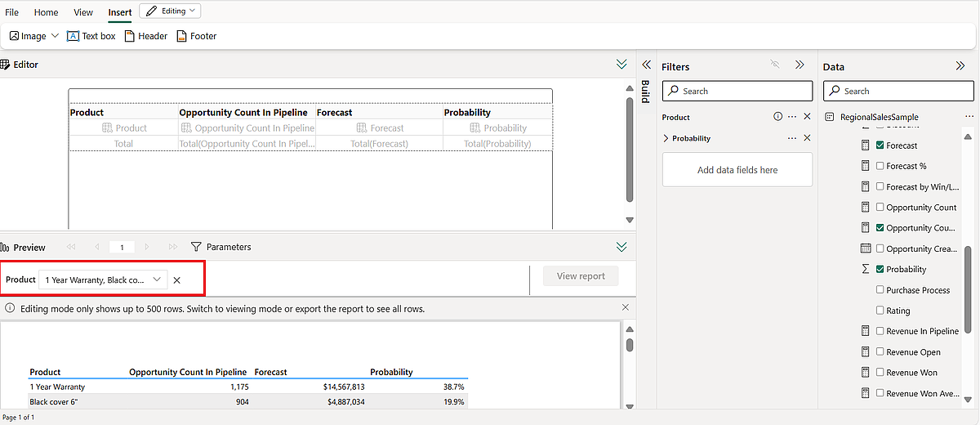The width and height of the screenshot is (980, 425).
Task: Check the Rating field
Action: [x=880, y=311]
